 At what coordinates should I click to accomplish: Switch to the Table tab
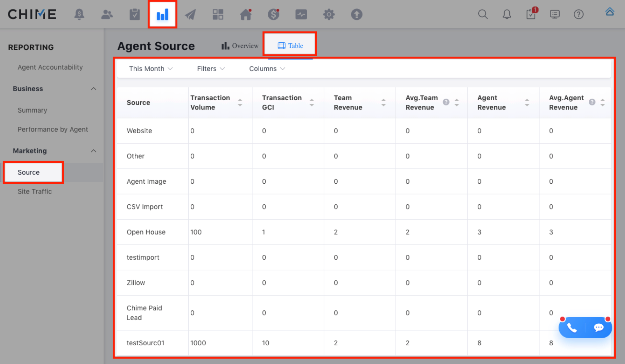point(290,46)
